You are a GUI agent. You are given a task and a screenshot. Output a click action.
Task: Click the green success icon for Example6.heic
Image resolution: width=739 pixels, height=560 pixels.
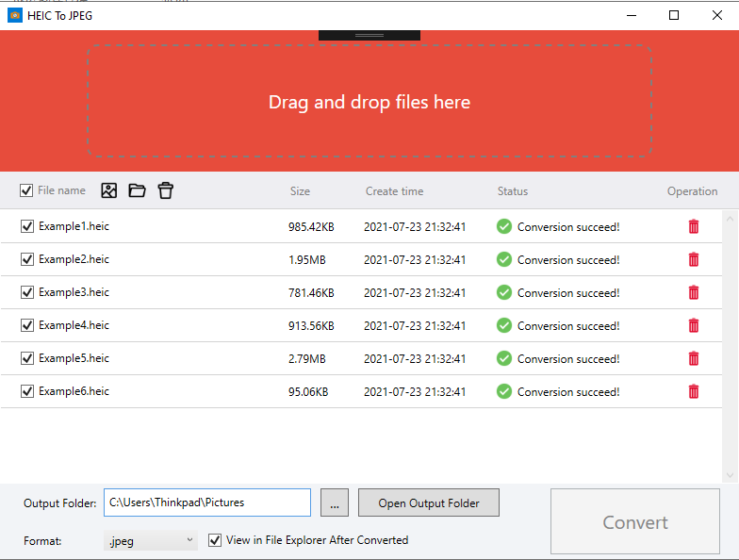(x=503, y=391)
